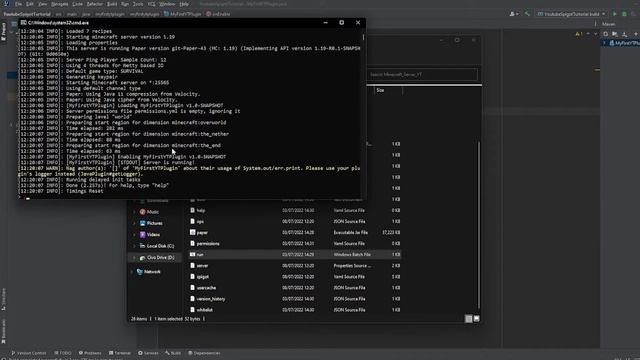Expand the MyFirstYTPlugin Maven project node
The height and width of the screenshot is (360, 640).
click(605, 43)
